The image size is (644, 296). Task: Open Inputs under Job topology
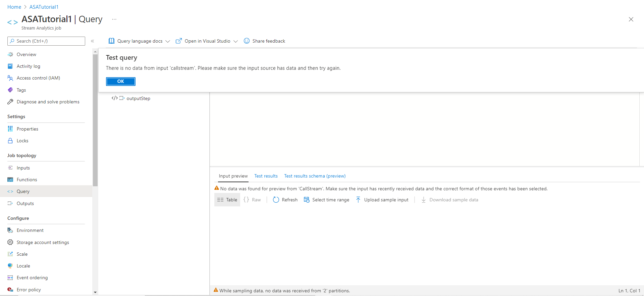pos(23,168)
